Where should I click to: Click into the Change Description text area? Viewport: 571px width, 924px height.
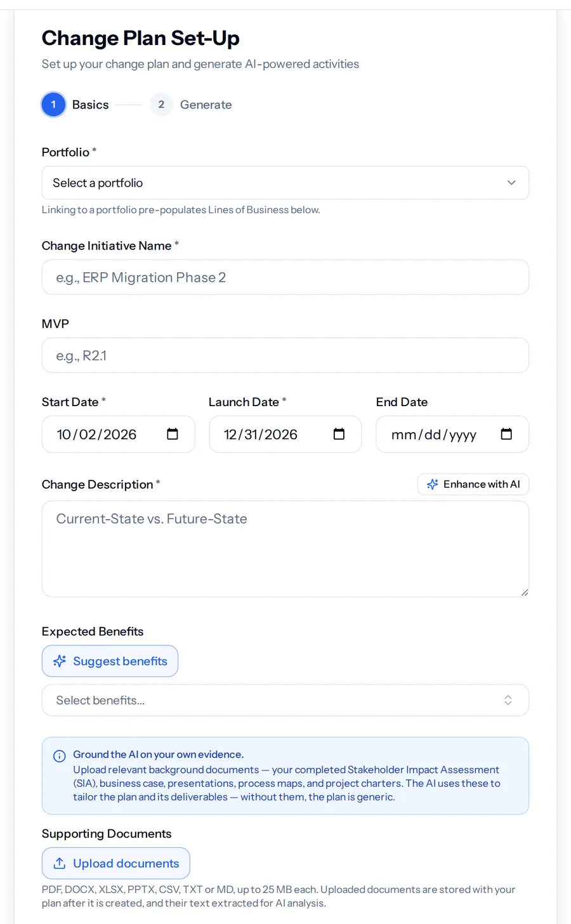coord(285,549)
